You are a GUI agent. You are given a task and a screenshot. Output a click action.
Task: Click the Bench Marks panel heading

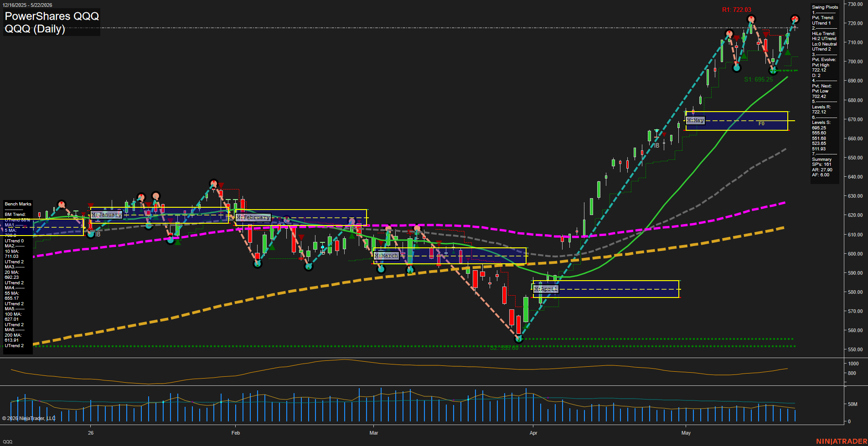18,204
